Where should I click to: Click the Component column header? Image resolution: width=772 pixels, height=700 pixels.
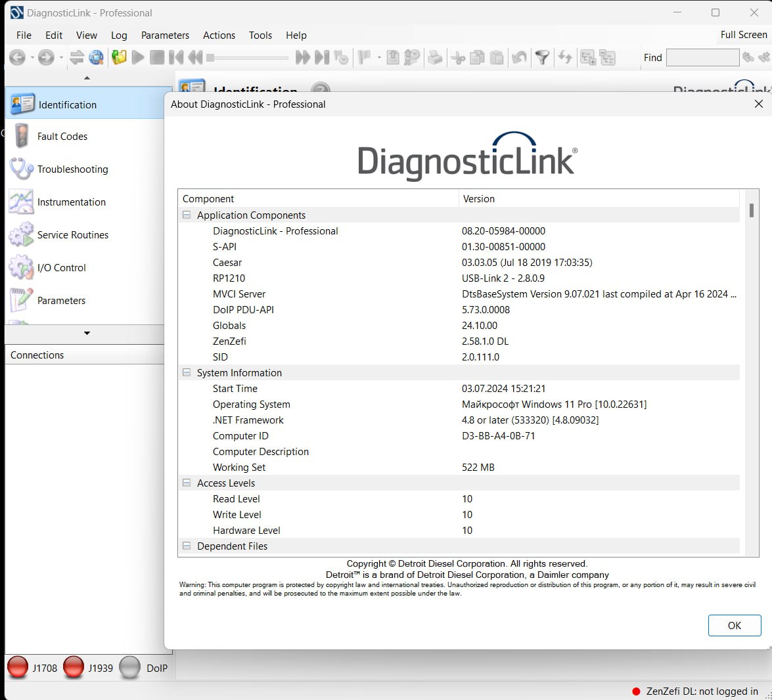319,199
